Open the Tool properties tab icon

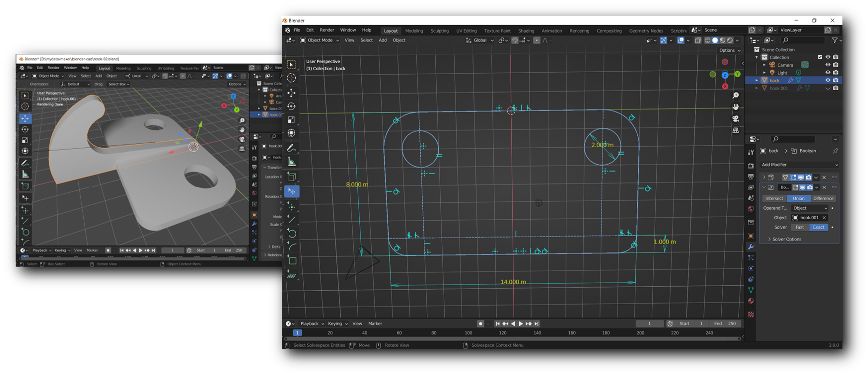[751, 152]
